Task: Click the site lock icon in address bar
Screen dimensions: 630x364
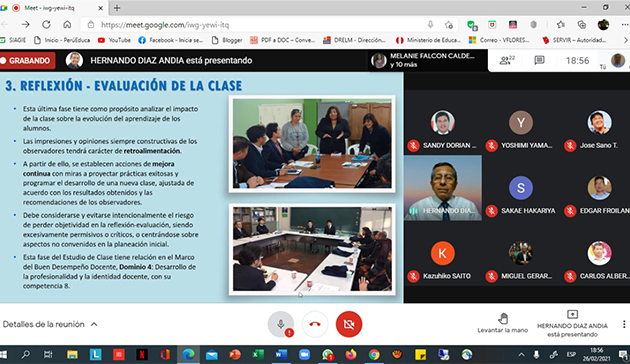Action: pyautogui.click(x=91, y=25)
